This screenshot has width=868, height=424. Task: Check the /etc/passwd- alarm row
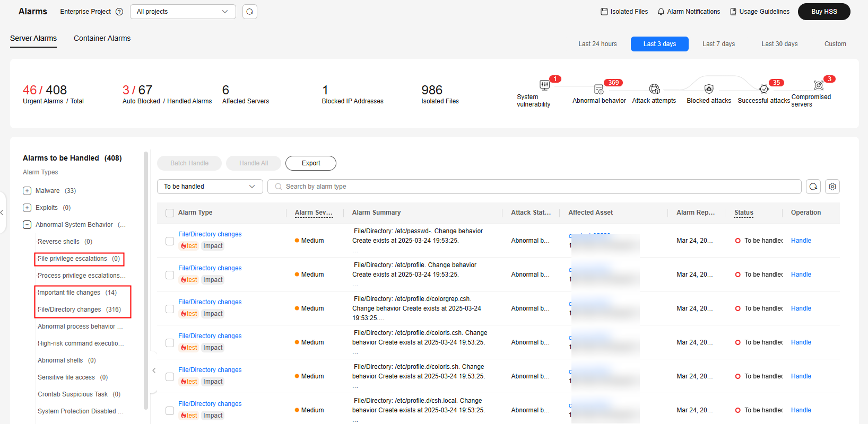click(x=170, y=241)
